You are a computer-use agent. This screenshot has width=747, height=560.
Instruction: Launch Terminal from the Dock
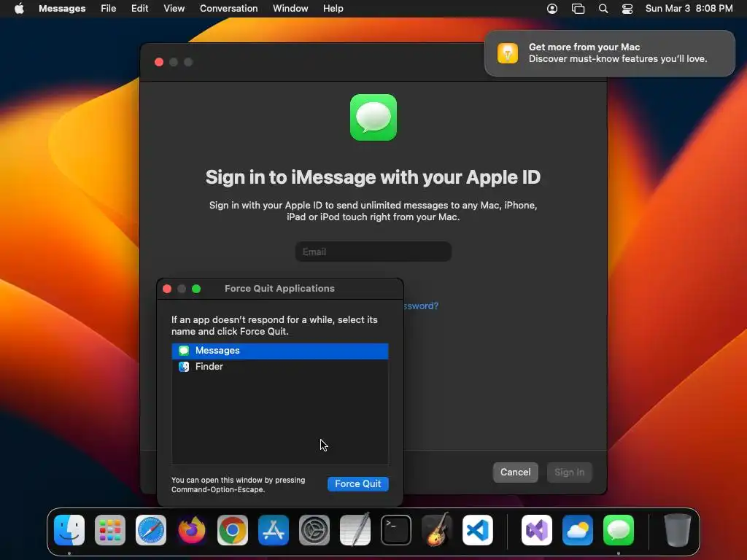(396, 530)
